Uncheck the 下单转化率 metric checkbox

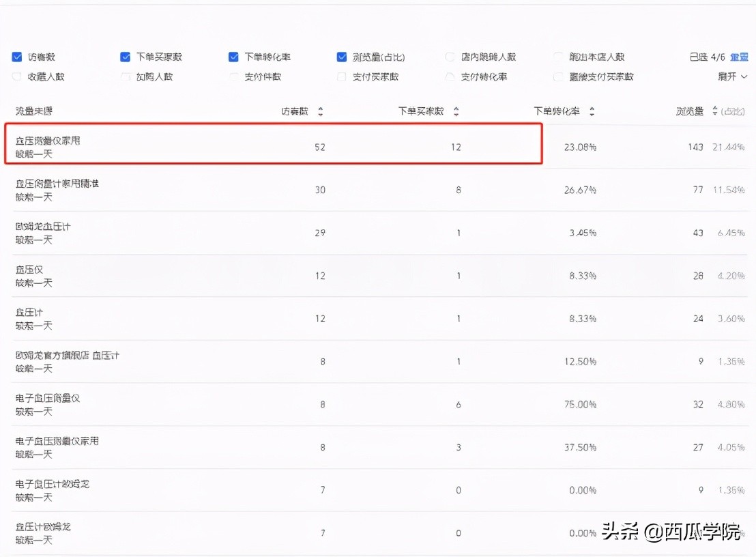pyautogui.click(x=233, y=57)
